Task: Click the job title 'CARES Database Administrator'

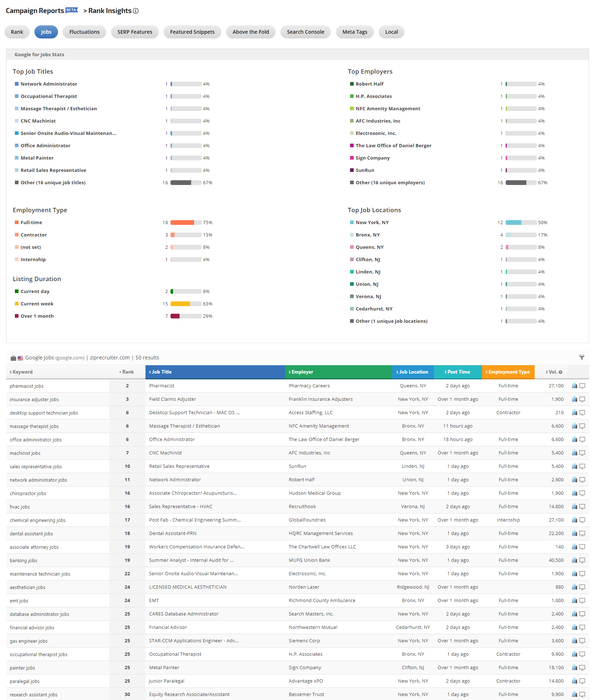Action: (184, 614)
